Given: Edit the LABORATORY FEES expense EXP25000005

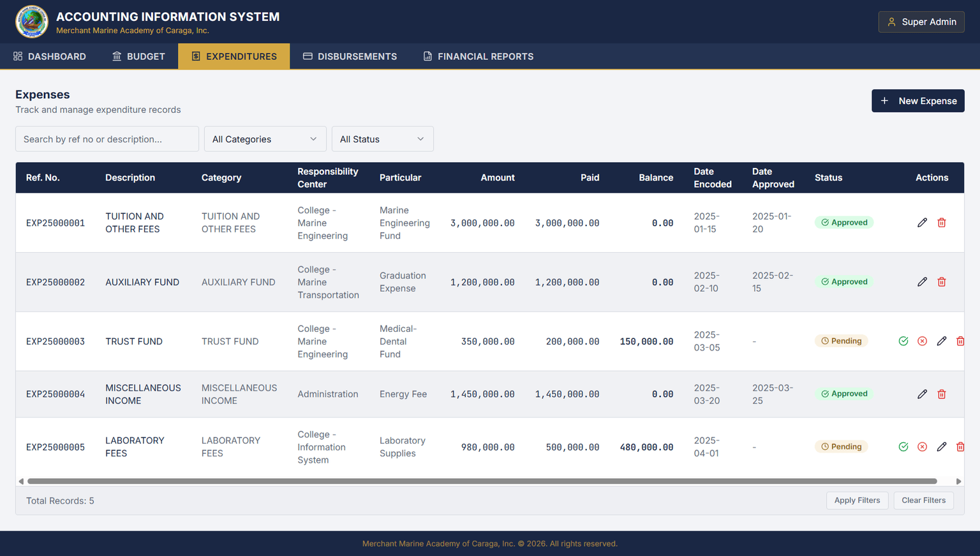Looking at the screenshot, I should 942,447.
